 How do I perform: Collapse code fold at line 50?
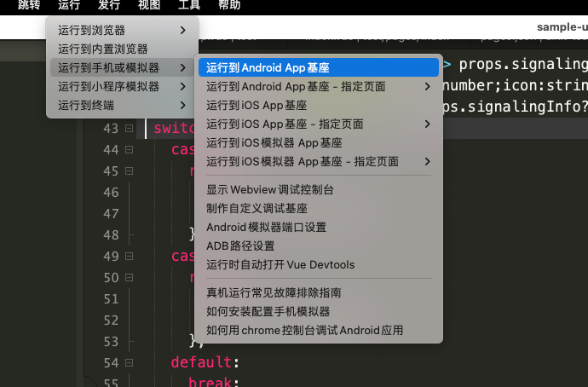(x=129, y=278)
